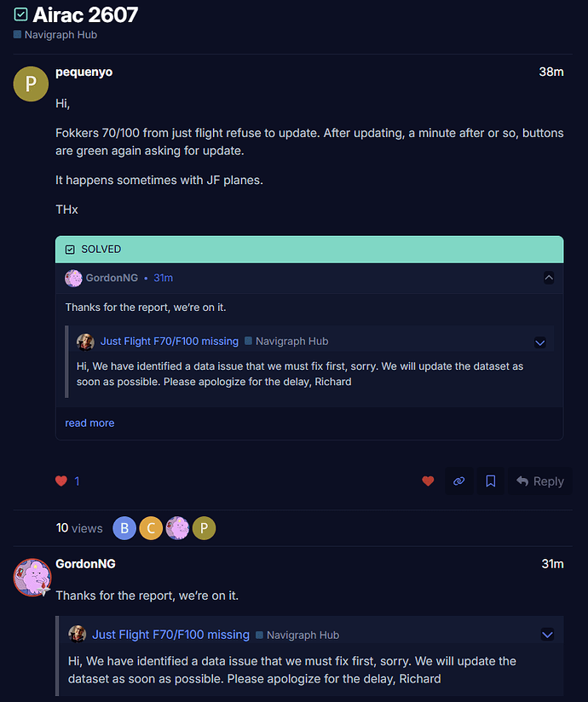
Task: Open the Navigraph Hub category under title
Action: pos(61,35)
